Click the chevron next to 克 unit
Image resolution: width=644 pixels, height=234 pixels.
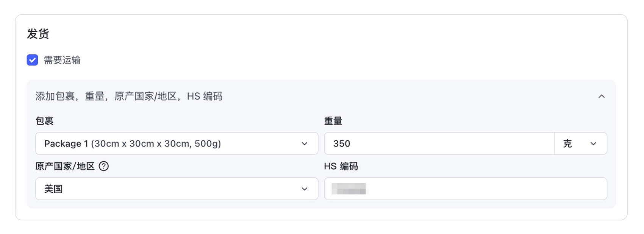coord(593,144)
